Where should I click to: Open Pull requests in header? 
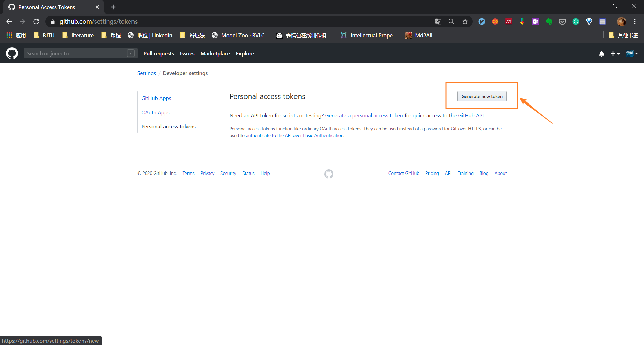click(x=159, y=54)
